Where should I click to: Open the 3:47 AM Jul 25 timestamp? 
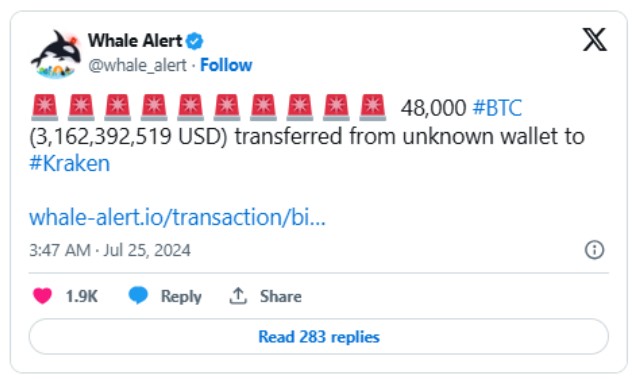pyautogui.click(x=110, y=250)
